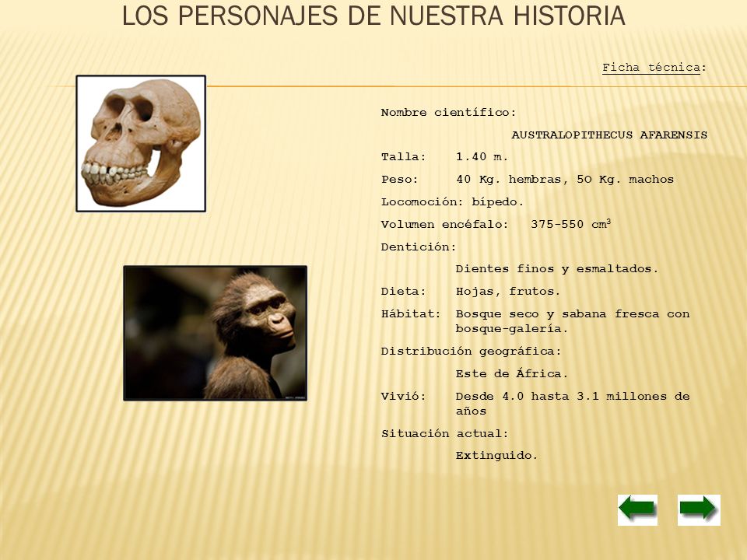Click the underlined 'Ficha técnica:' heading
This screenshot has height=560, width=747.
pos(654,68)
